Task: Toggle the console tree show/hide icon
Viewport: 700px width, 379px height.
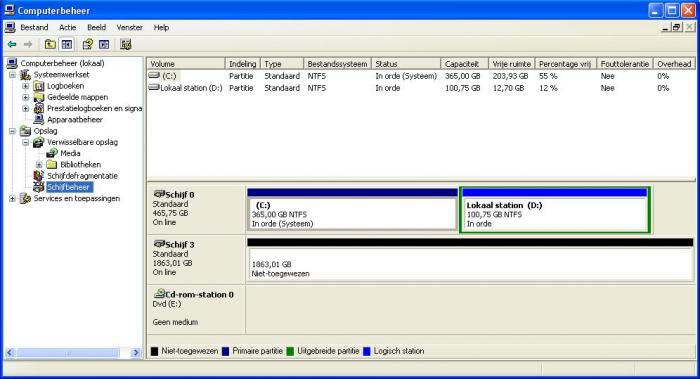Action: pos(67,44)
